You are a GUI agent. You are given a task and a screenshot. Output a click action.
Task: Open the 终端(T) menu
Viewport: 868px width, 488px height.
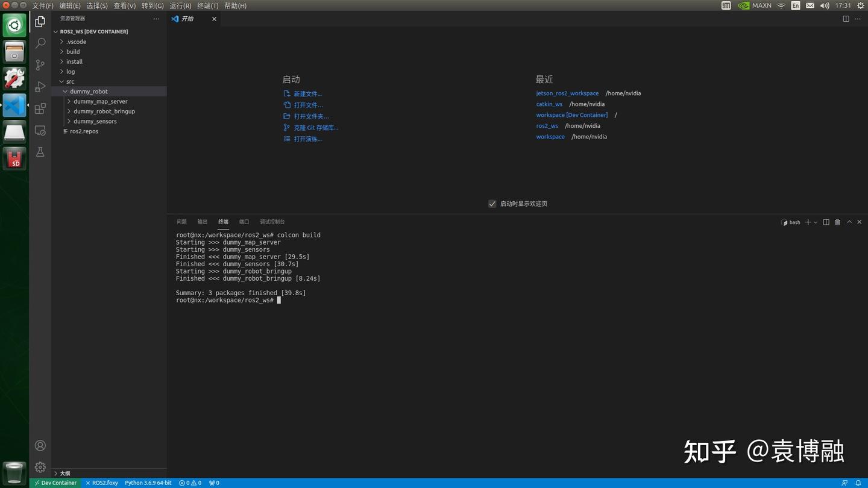pyautogui.click(x=207, y=5)
